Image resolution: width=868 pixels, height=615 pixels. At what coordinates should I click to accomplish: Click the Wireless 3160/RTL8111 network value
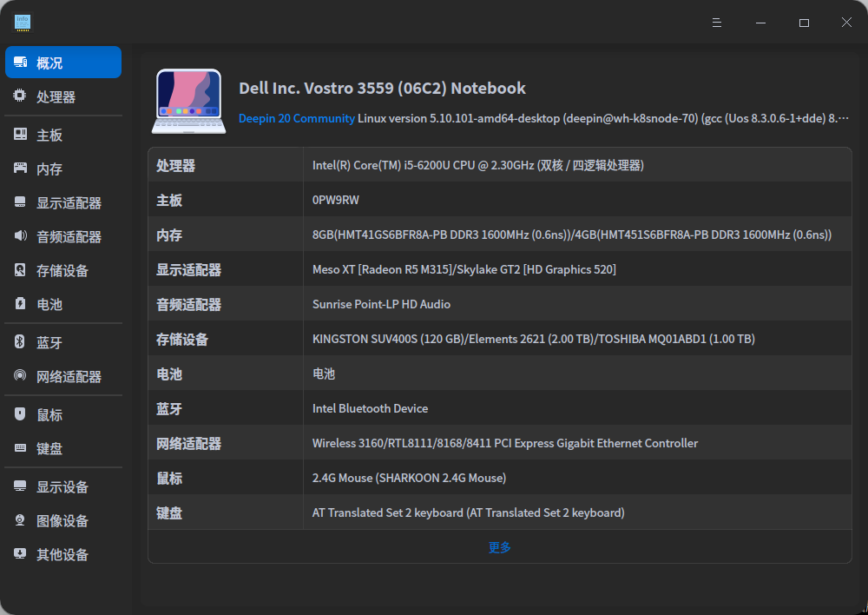click(x=505, y=443)
